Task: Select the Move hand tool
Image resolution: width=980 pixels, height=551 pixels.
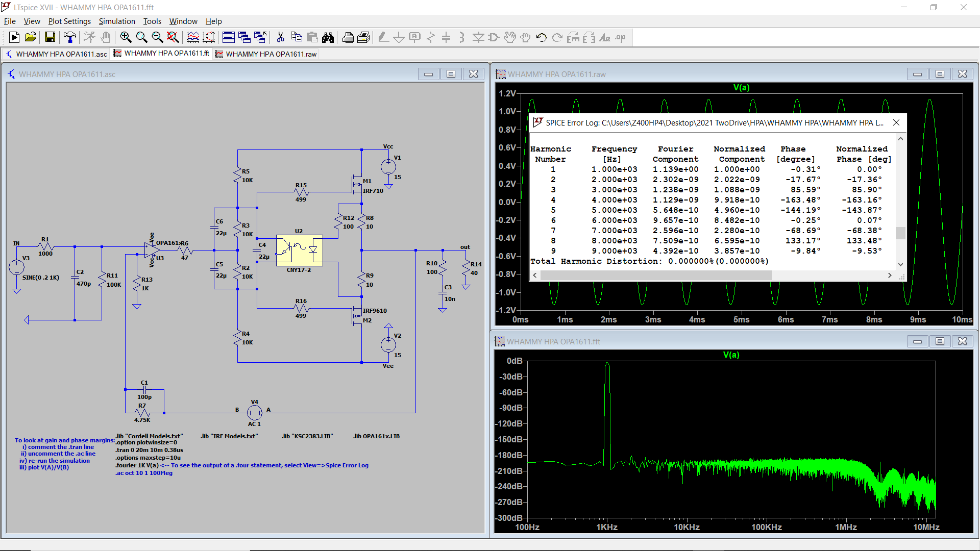Action: 509,37
